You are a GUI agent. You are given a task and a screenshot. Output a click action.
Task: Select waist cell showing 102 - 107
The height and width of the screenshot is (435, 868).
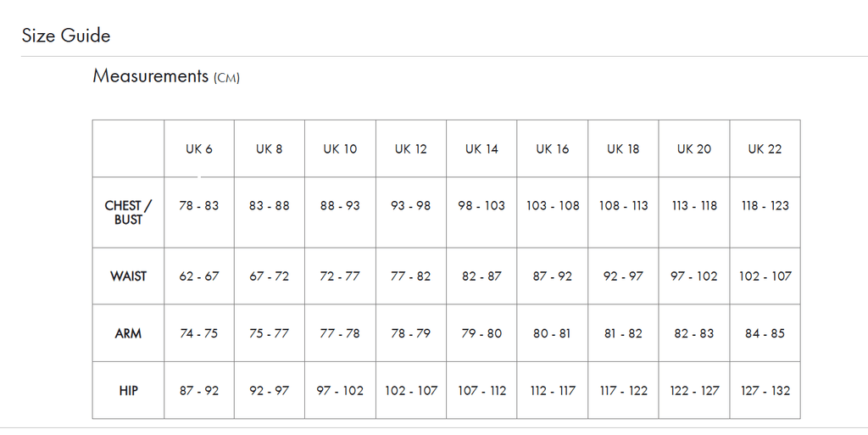click(x=765, y=276)
